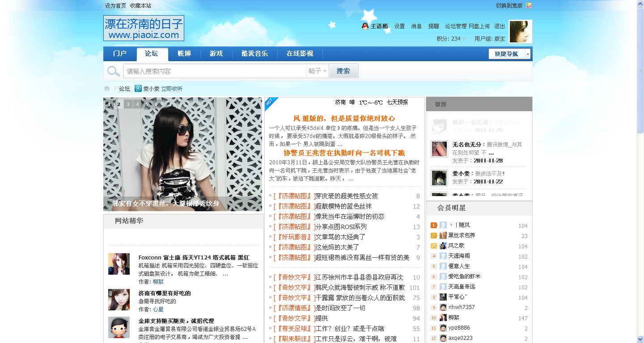Click the blue music player icon before 娄小娄
644x343 pixels.
click(x=138, y=88)
